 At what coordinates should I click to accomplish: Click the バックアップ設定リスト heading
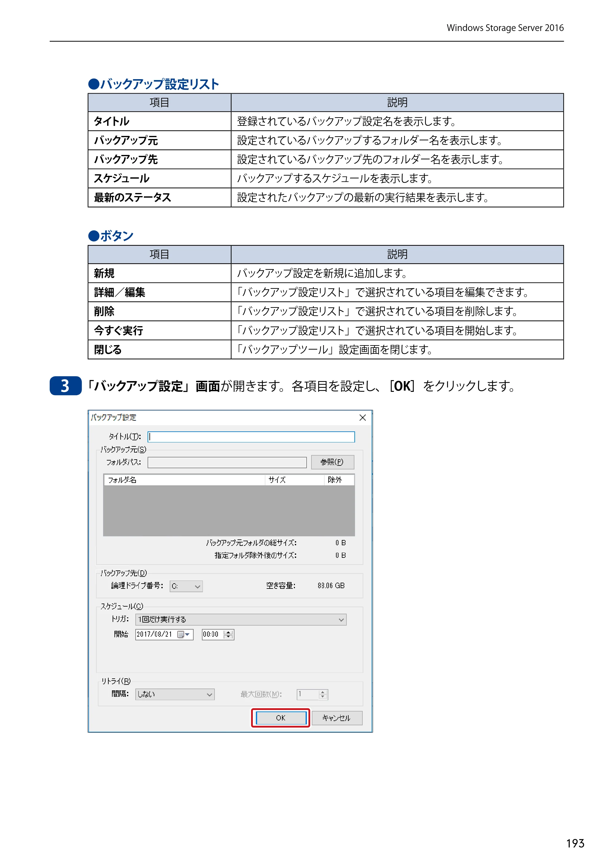pos(154,84)
